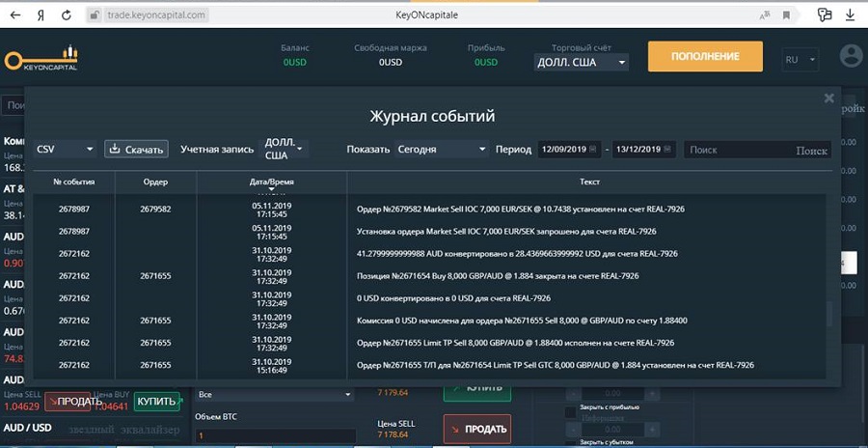Click the Баланс 0USD value
Image resolution: width=868 pixels, height=448 pixels.
[x=294, y=62]
